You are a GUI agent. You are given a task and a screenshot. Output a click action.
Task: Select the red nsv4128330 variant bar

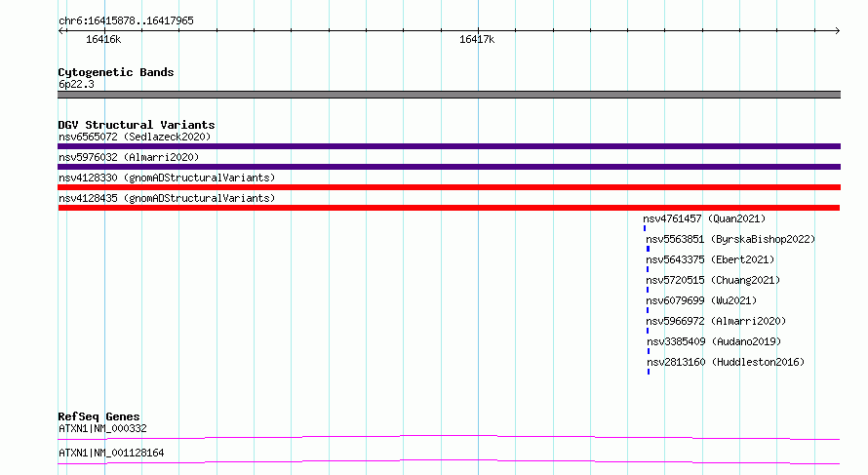[449, 187]
